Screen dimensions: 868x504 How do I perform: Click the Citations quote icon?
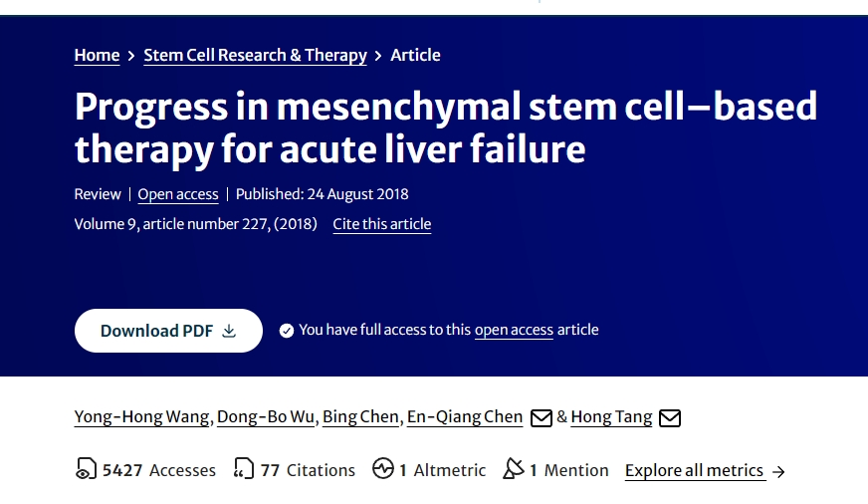[244, 470]
